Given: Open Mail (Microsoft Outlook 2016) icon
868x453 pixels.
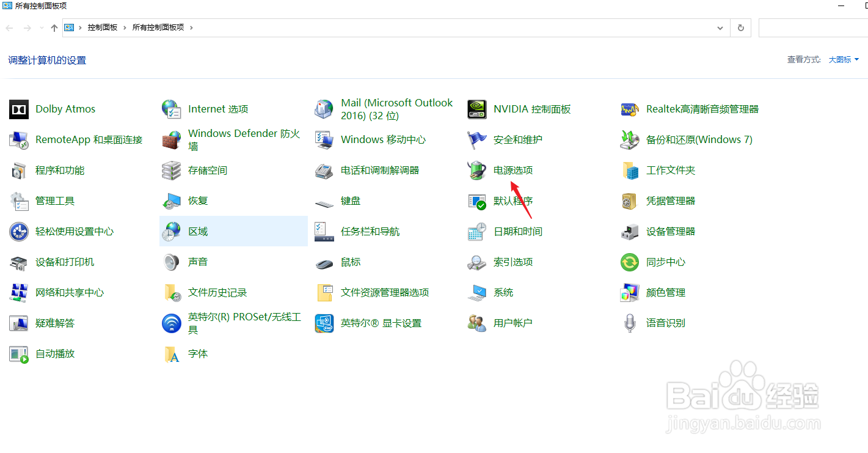Looking at the screenshot, I should click(324, 109).
